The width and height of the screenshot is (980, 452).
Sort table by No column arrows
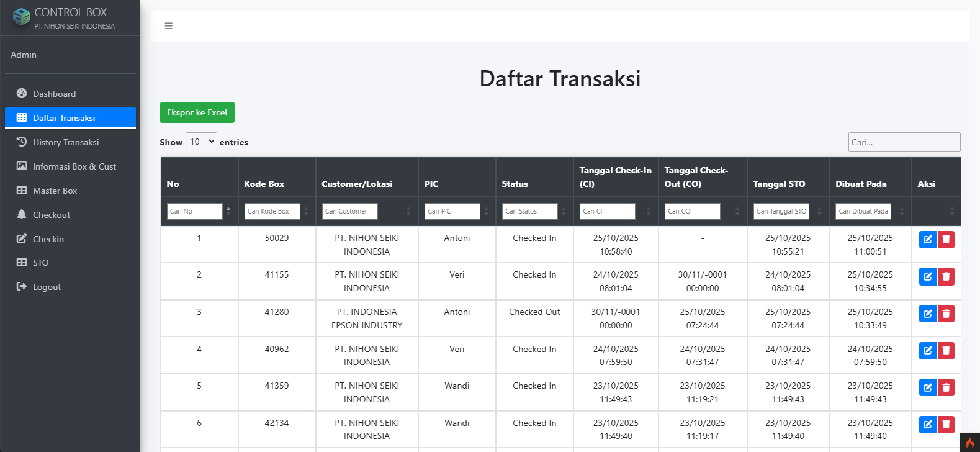pos(228,211)
